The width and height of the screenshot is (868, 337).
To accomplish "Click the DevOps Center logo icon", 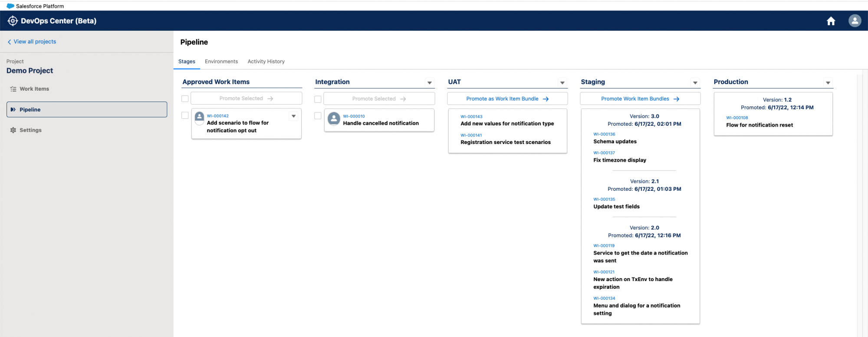I will point(13,21).
